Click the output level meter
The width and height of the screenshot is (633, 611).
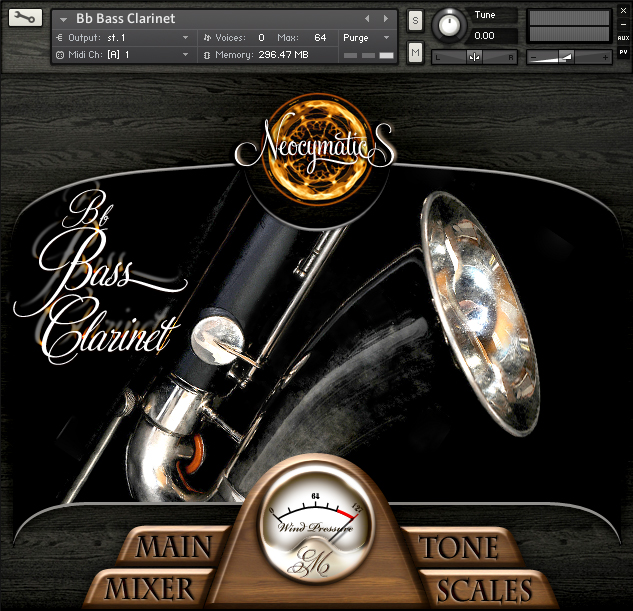(569, 25)
